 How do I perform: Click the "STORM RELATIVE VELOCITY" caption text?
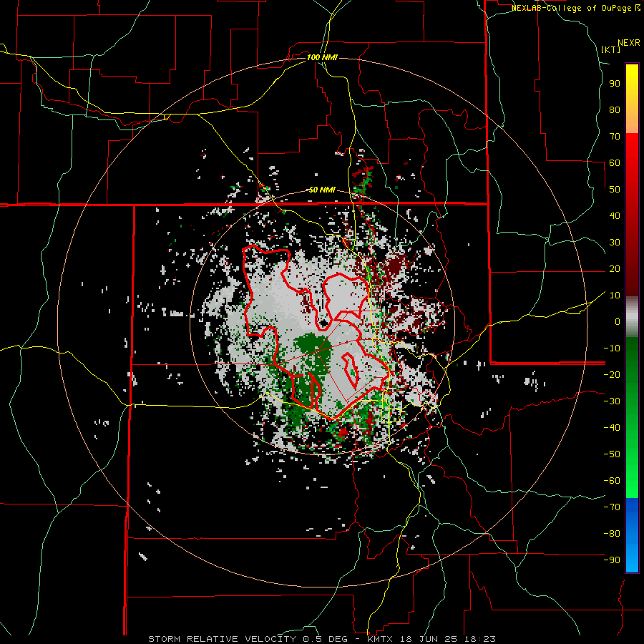(x=222, y=639)
